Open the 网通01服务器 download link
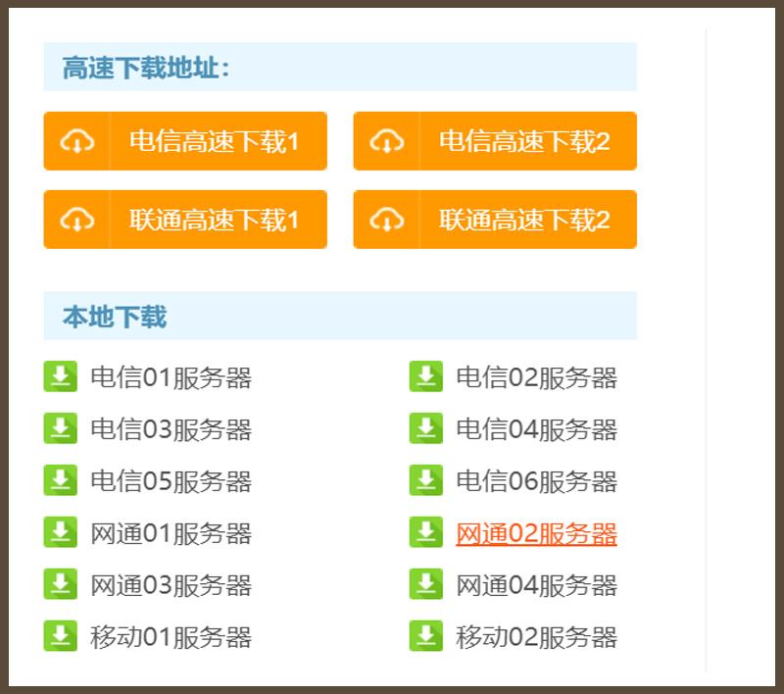784x694 pixels. [x=171, y=533]
